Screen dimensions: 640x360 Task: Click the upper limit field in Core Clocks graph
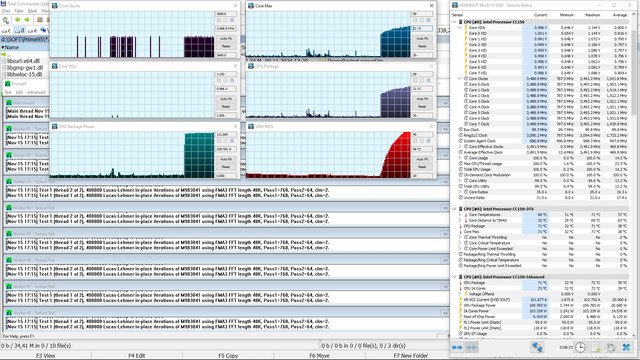226,13
